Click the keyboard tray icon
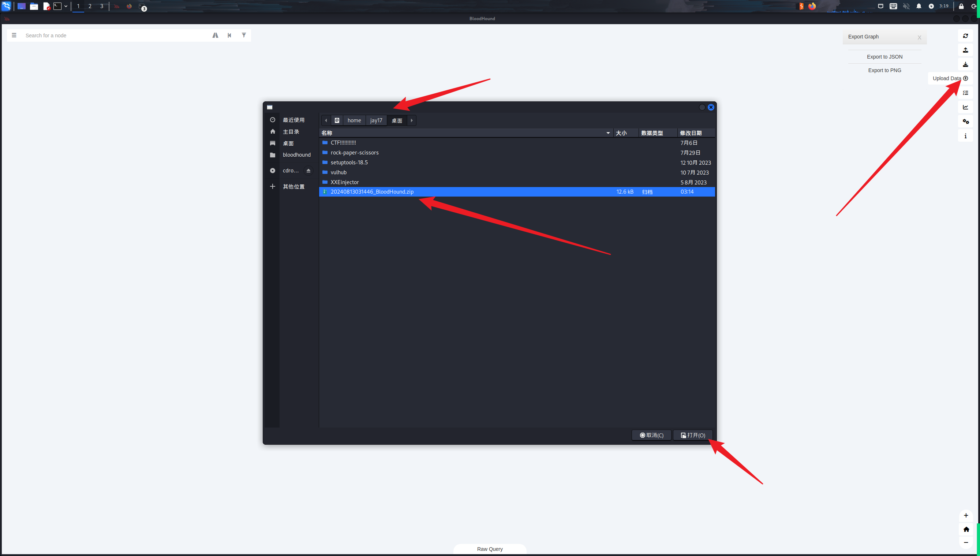Image resolution: width=980 pixels, height=556 pixels. click(x=893, y=6)
